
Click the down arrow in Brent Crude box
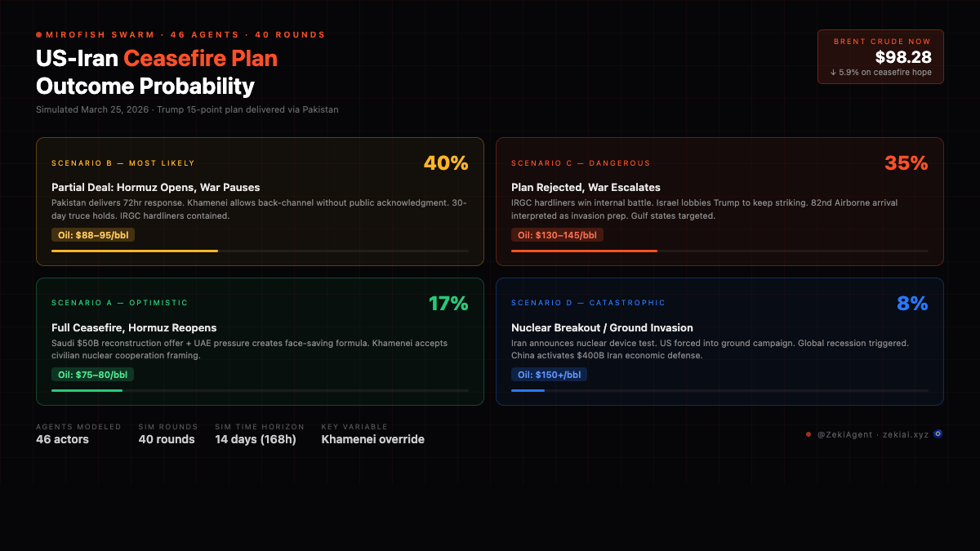[x=833, y=73]
